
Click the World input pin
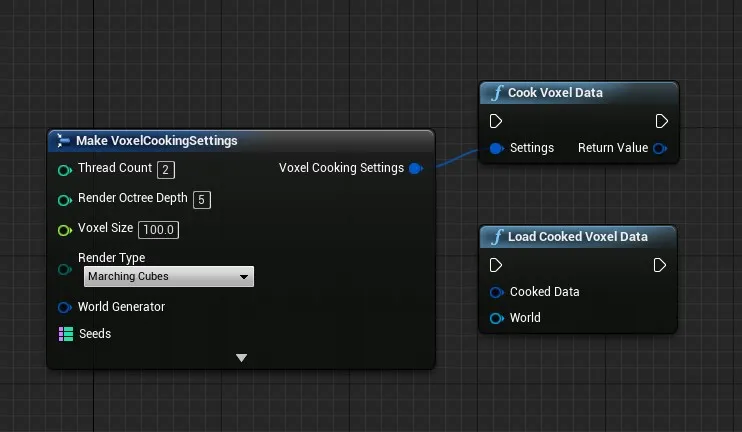[496, 318]
